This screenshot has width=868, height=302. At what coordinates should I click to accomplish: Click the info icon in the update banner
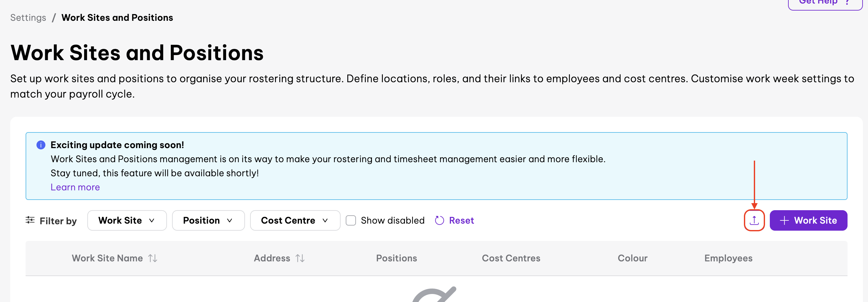[x=41, y=145]
